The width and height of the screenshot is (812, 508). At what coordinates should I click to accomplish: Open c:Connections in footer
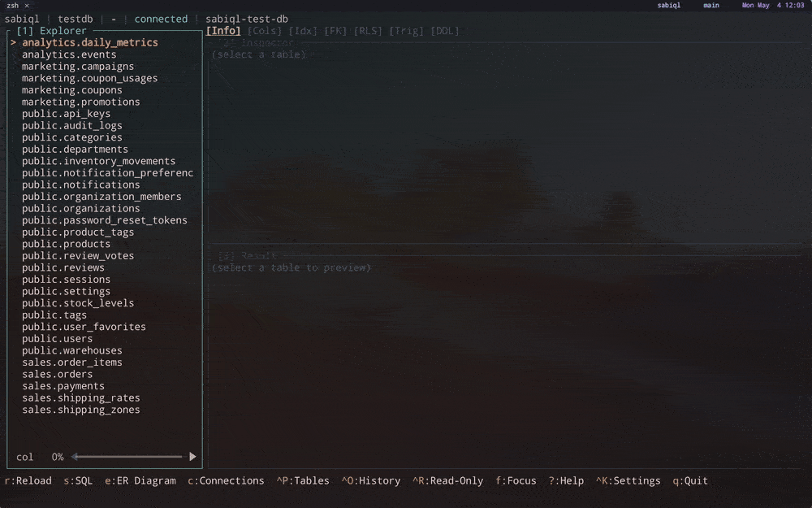[226, 481]
